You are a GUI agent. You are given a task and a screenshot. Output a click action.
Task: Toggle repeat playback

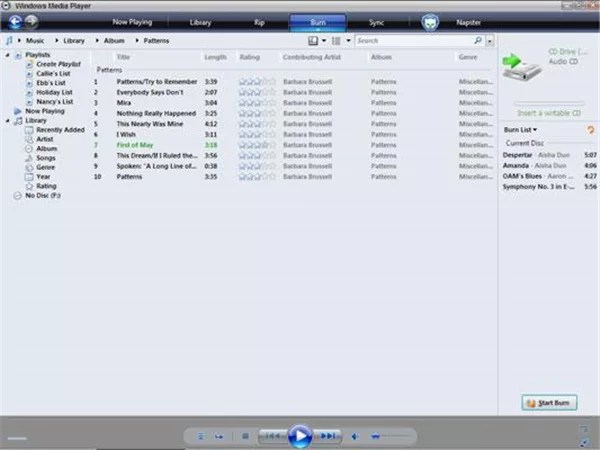click(x=218, y=436)
